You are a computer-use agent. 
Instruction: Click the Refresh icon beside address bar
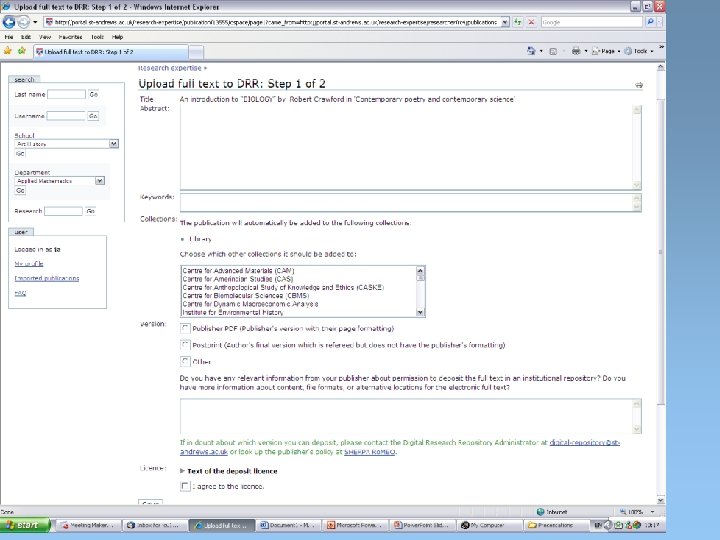point(518,22)
